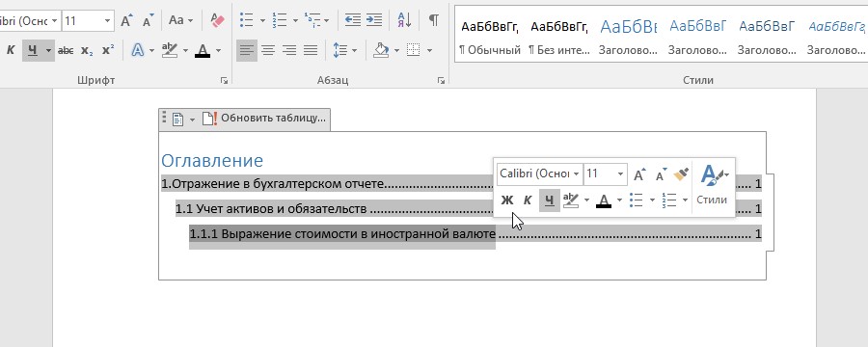Toggle underline in ribbon Font group

coord(32,50)
